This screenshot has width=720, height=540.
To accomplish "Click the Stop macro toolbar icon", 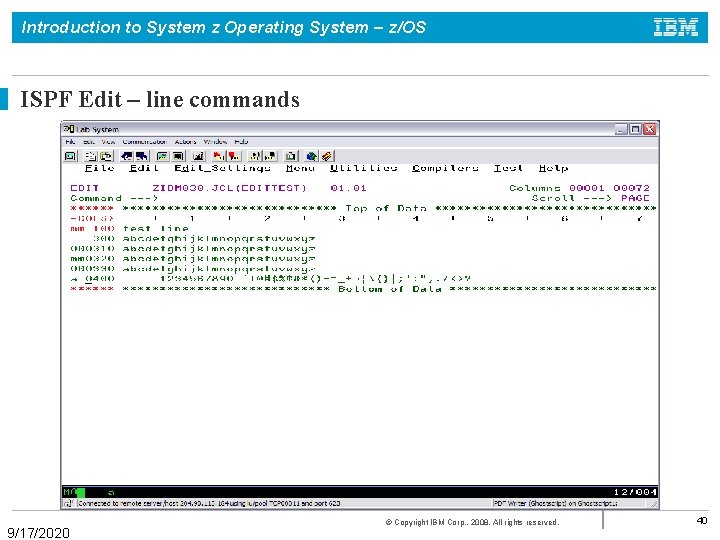I will (x=234, y=156).
